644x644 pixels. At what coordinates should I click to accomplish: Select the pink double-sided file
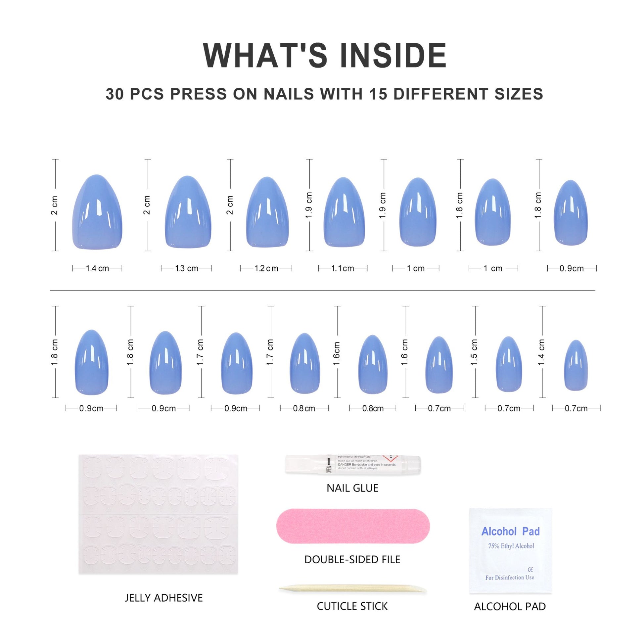coord(353,526)
